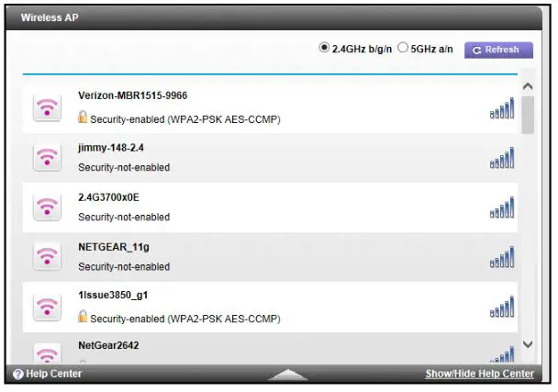Click Security-not-enabled text under jimmy-148-2.4
558x392 pixels.
(124, 167)
